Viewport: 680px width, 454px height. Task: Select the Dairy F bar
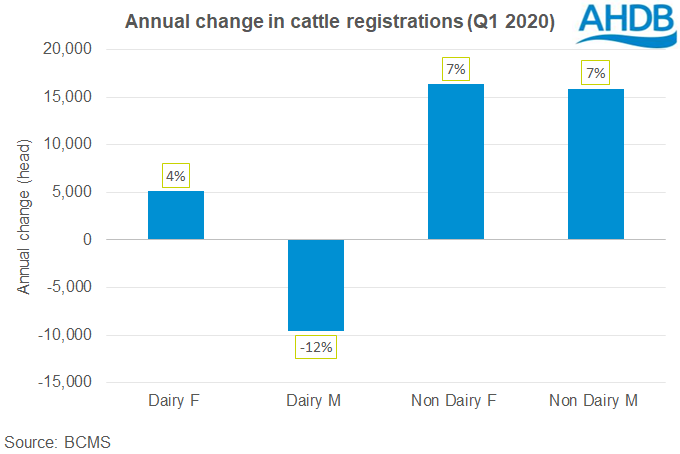point(176,215)
